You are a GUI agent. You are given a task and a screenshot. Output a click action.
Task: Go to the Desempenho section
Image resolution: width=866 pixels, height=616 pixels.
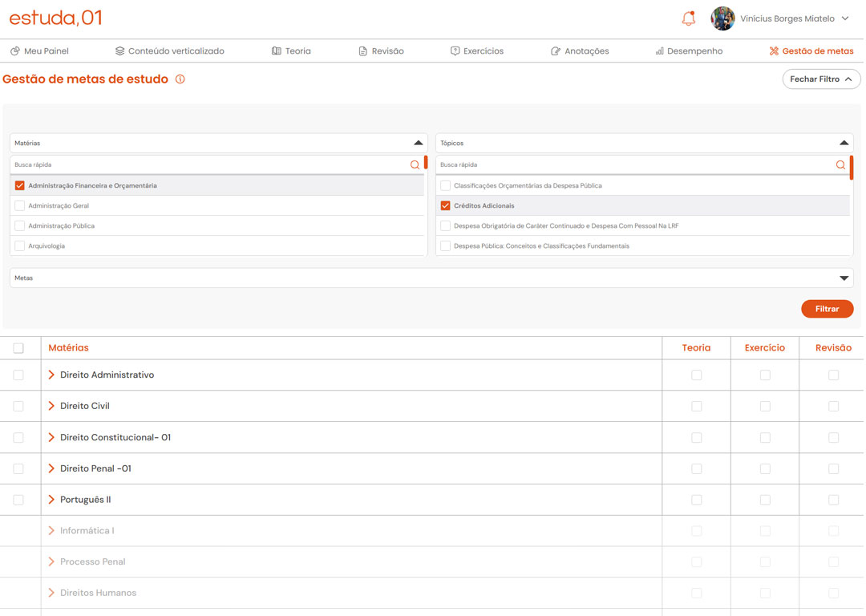click(688, 51)
